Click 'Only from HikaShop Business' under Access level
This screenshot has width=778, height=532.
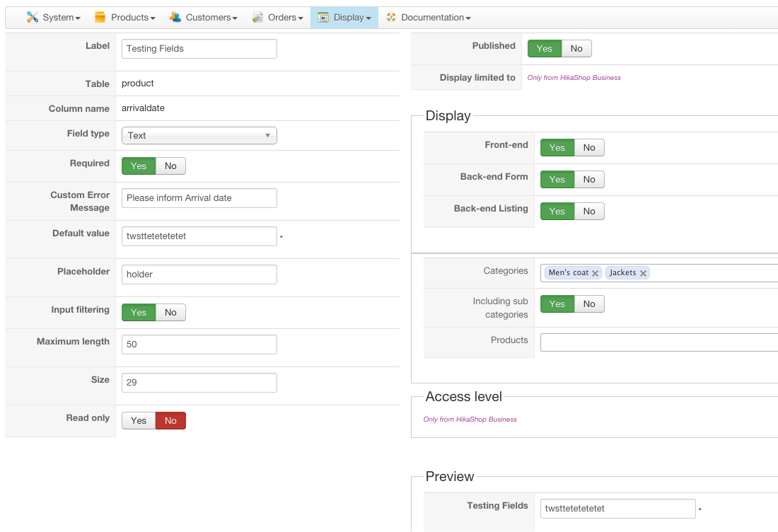point(470,420)
